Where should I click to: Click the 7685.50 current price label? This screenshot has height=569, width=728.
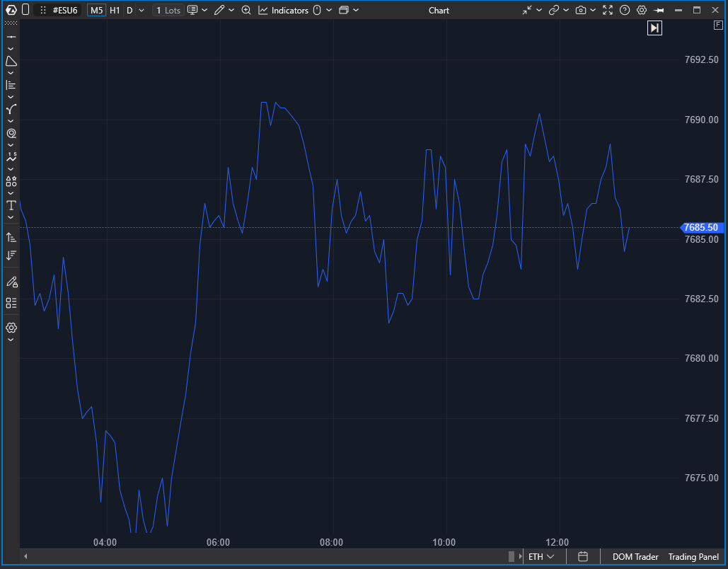702,228
